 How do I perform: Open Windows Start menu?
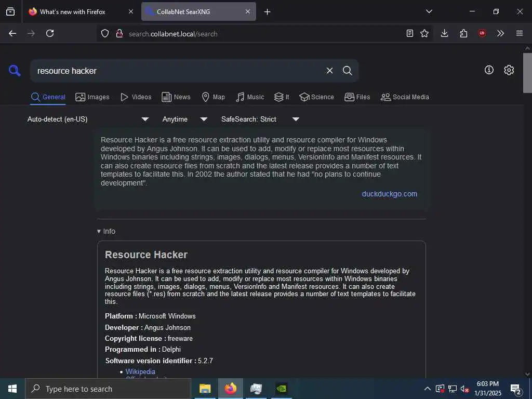[x=12, y=389]
